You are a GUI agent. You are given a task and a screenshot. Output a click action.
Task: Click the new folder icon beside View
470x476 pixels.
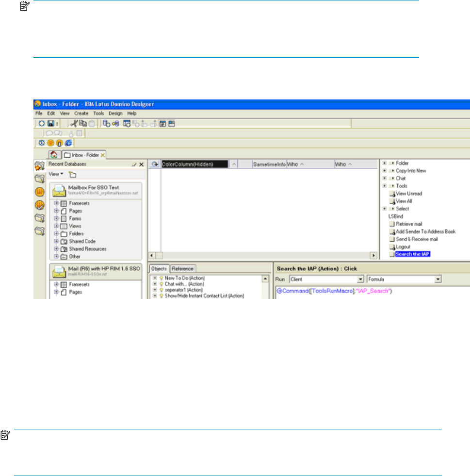coord(73,174)
